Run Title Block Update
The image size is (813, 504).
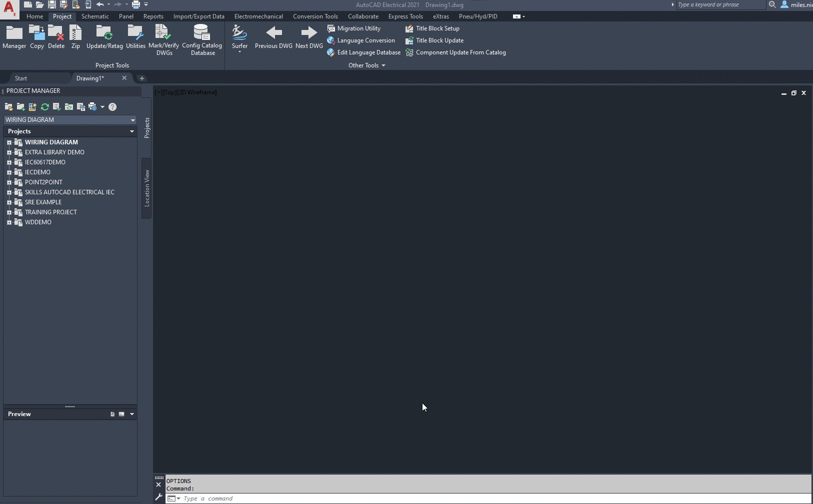coord(434,40)
